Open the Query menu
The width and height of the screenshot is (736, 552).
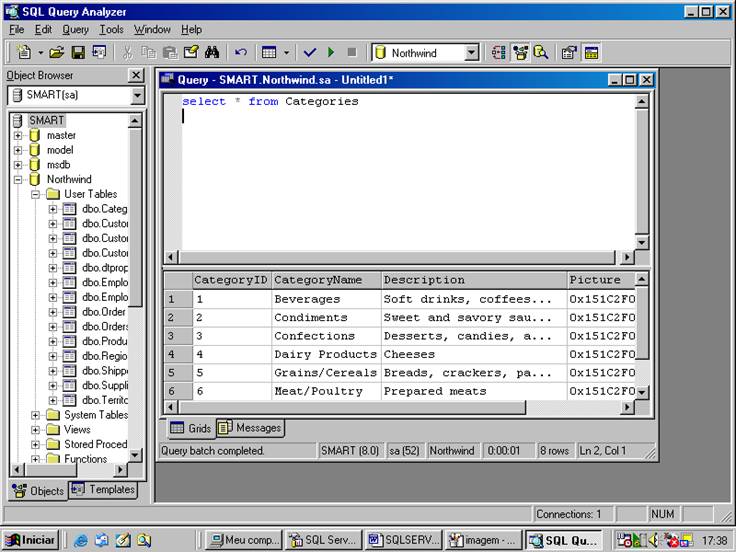tap(76, 30)
